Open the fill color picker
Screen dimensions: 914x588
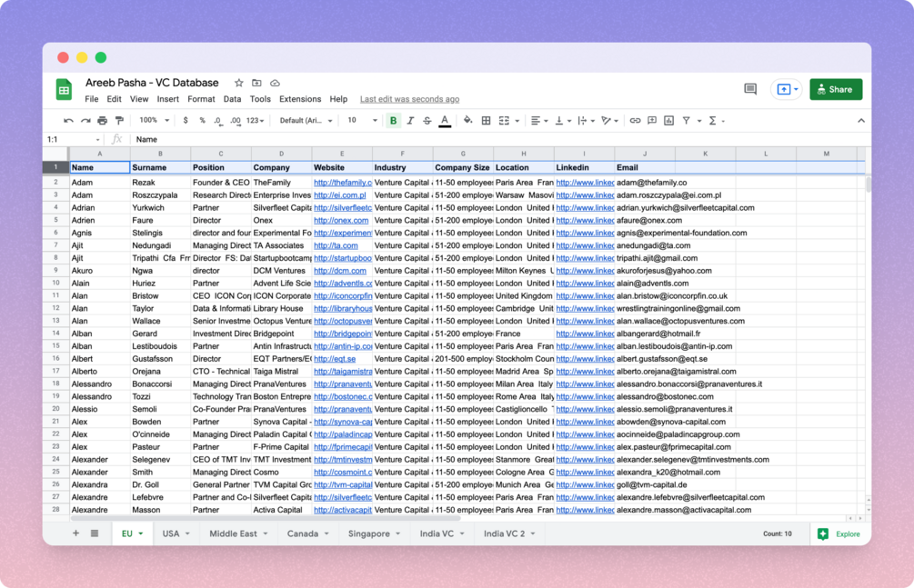pyautogui.click(x=467, y=121)
